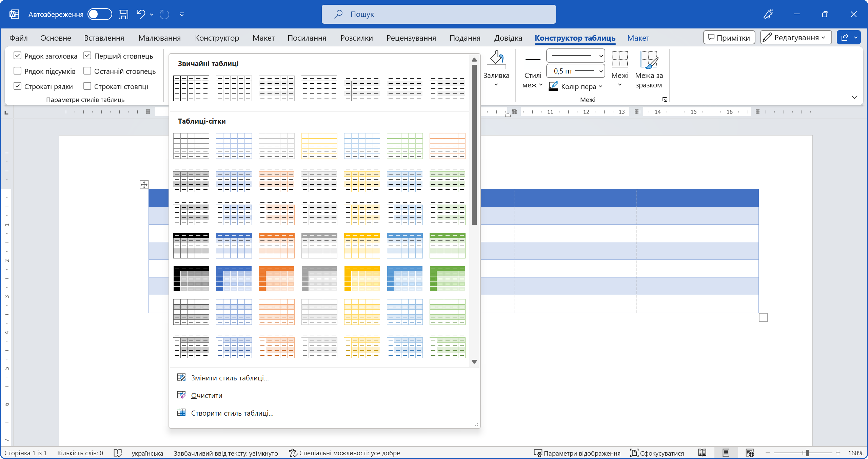
Task: Open the Редагування mode dropdown
Action: pyautogui.click(x=796, y=38)
